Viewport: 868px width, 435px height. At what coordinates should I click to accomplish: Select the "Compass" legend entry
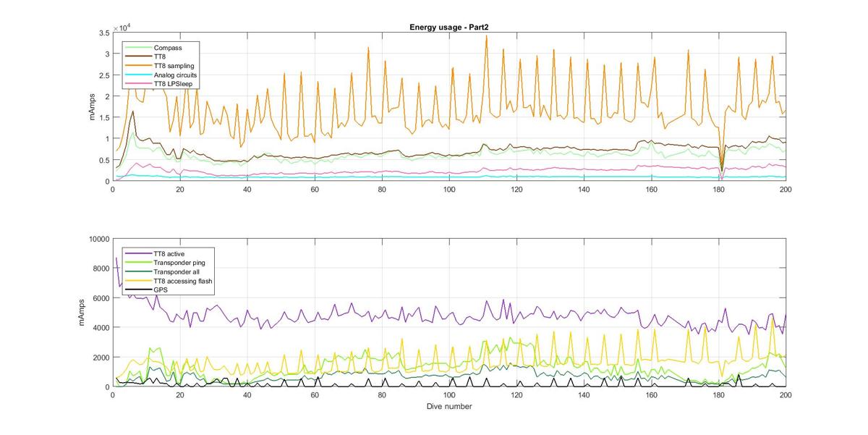(168, 48)
